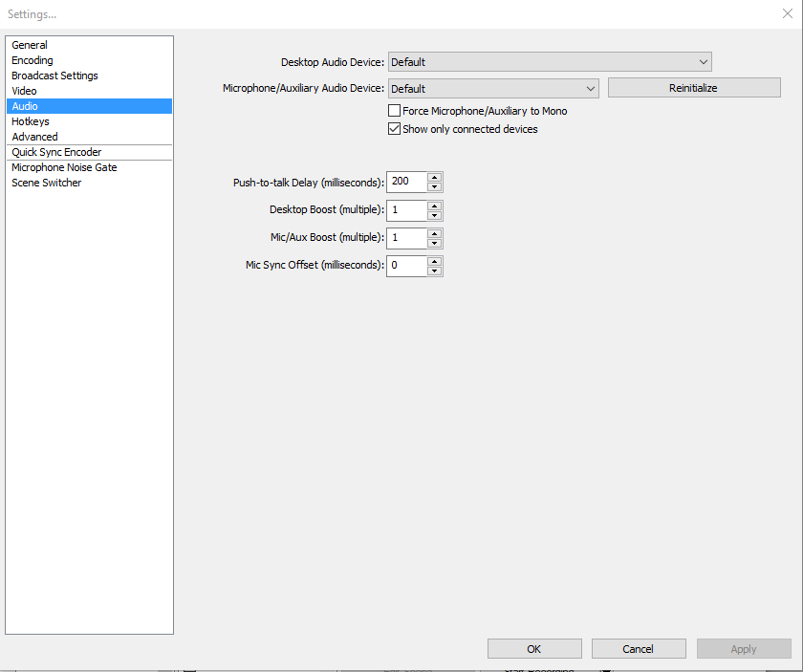
Task: Open the Video settings section
Action: pyautogui.click(x=89, y=91)
